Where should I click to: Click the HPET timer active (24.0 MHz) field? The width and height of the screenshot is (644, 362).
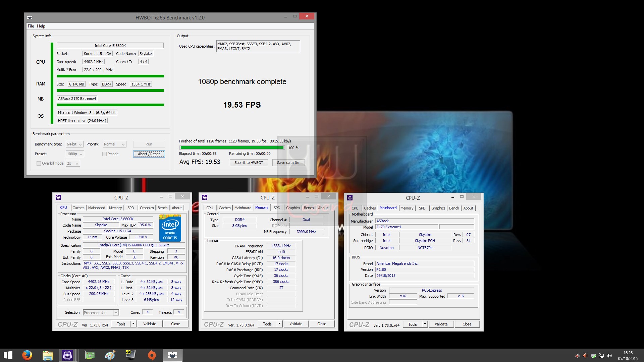[82, 121]
